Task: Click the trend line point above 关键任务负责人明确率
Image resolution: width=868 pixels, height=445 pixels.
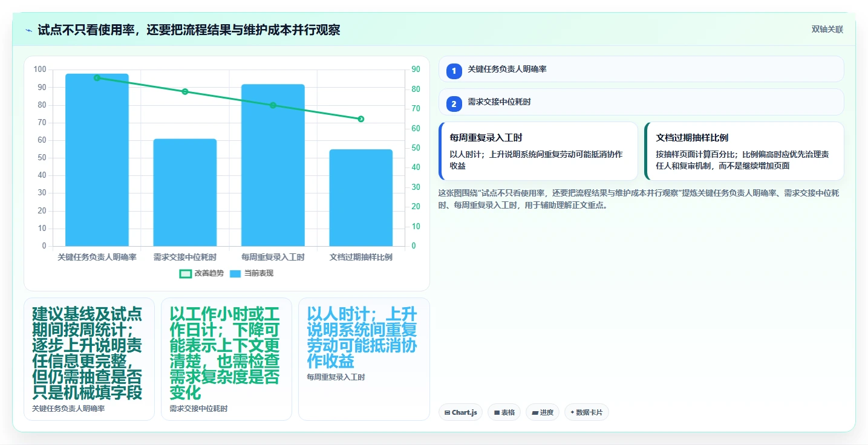Action: 97,77
